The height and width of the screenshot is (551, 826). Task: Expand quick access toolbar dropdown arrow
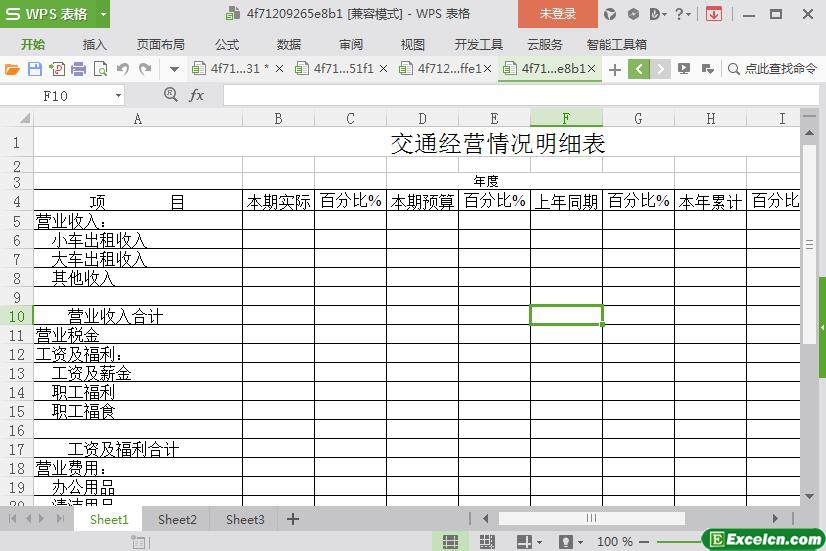174,69
